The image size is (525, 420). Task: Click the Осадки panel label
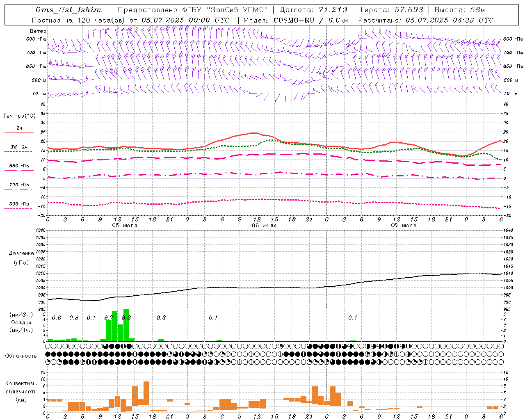pyautogui.click(x=21, y=322)
